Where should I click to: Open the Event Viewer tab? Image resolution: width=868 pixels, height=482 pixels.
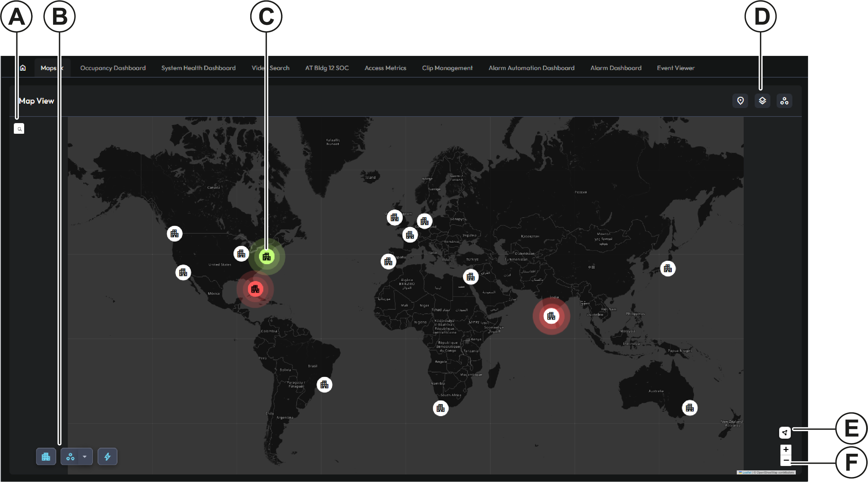point(675,68)
